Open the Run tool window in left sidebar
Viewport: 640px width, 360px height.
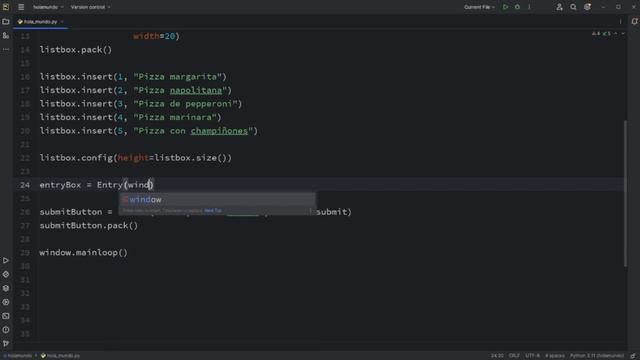click(6, 260)
